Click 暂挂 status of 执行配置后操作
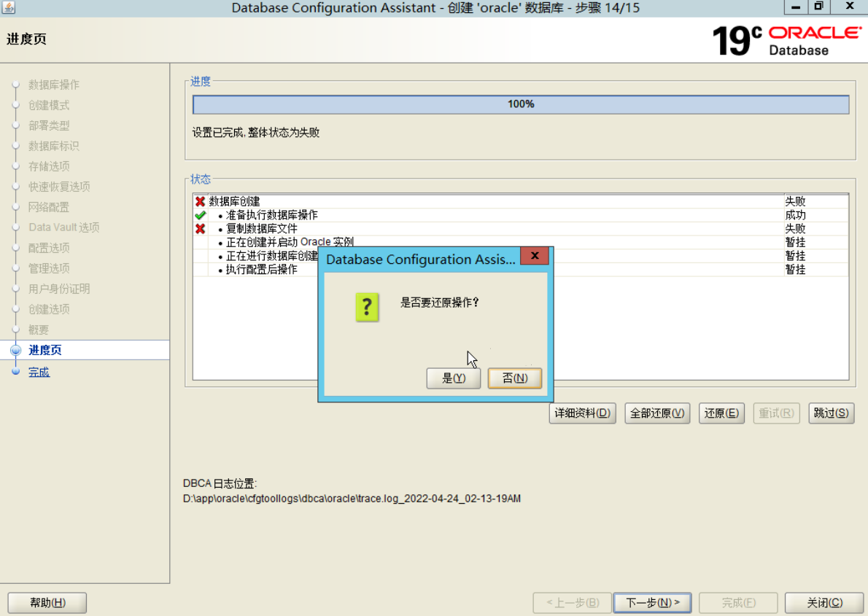868x616 pixels. click(795, 270)
